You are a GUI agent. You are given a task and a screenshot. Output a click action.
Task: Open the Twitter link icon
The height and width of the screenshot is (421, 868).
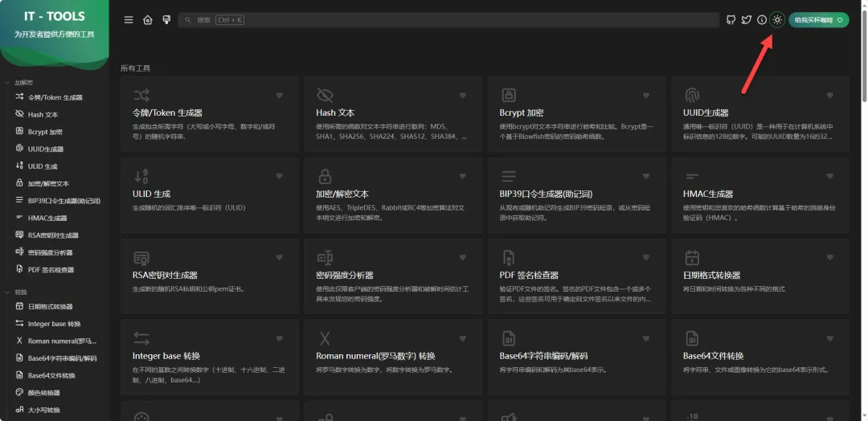click(746, 20)
